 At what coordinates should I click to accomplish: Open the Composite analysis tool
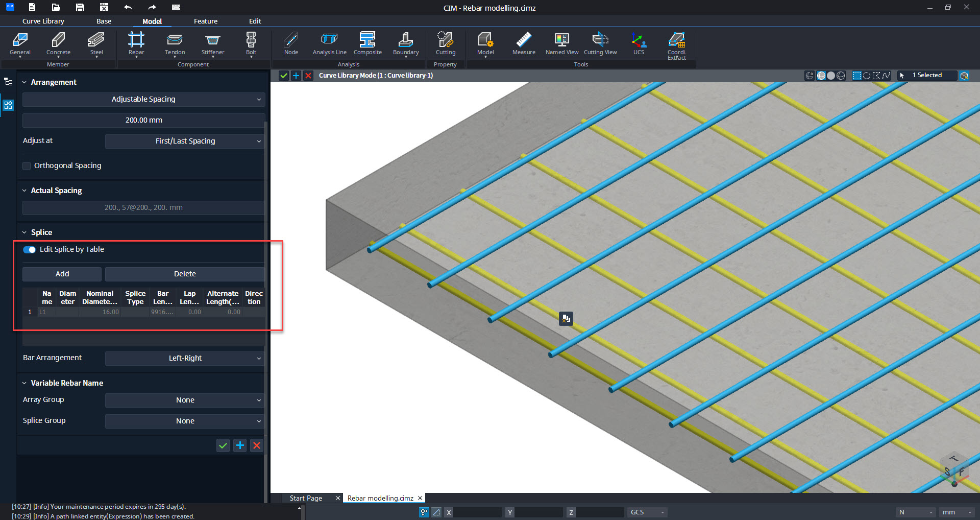[367, 44]
